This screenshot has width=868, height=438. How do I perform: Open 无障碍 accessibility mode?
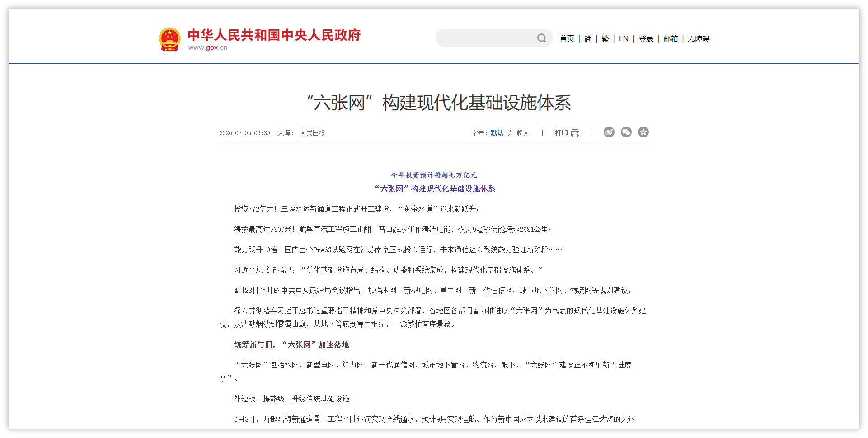699,39
